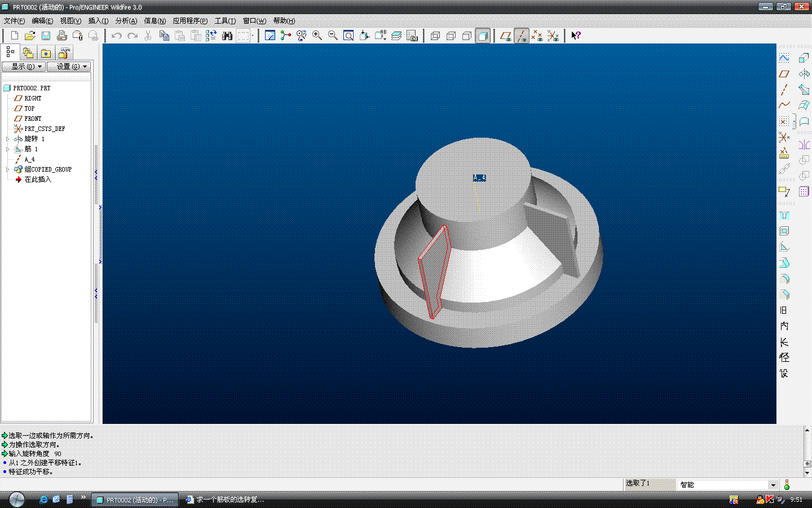Open the 工具(T) menu
This screenshot has width=812, height=508.
click(225, 21)
